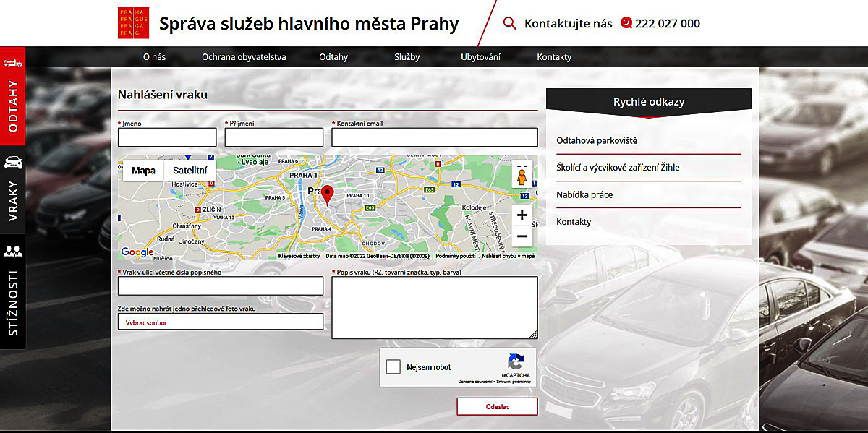Click the Google logo on map

(x=137, y=252)
